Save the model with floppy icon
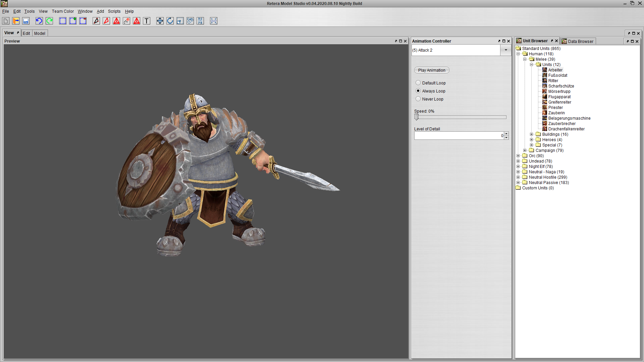The height and width of the screenshot is (362, 644). (26, 21)
